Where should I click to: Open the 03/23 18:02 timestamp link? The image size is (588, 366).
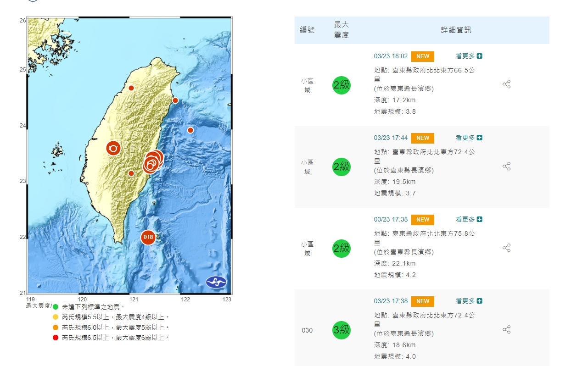pyautogui.click(x=391, y=56)
